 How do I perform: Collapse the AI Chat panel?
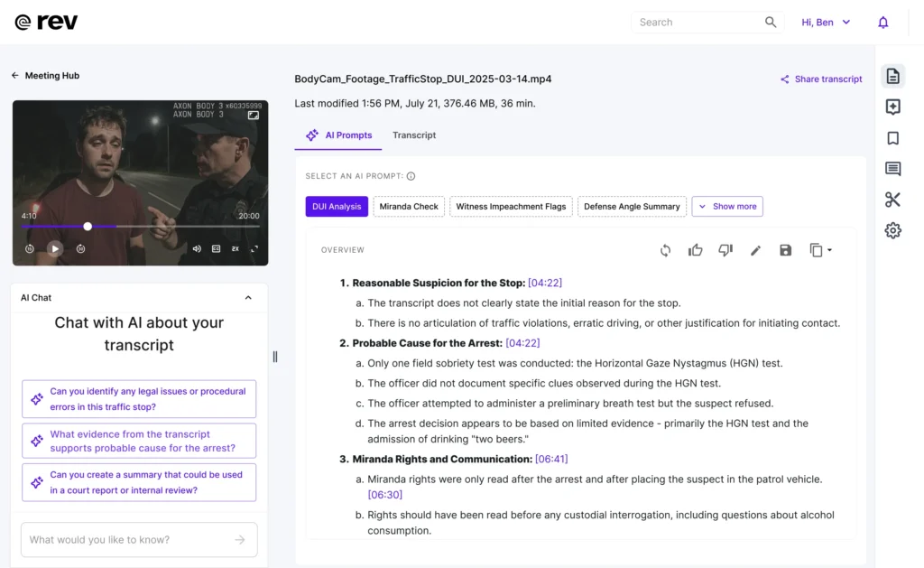point(249,298)
